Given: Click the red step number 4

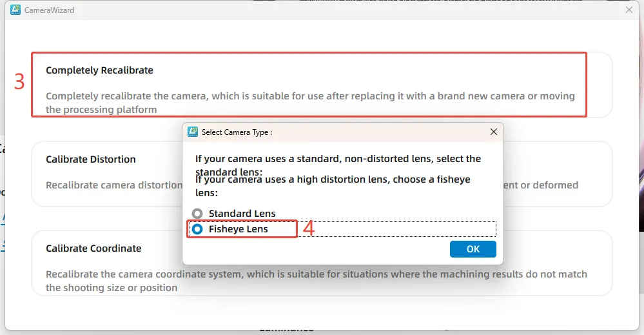Looking at the screenshot, I should click(308, 228).
